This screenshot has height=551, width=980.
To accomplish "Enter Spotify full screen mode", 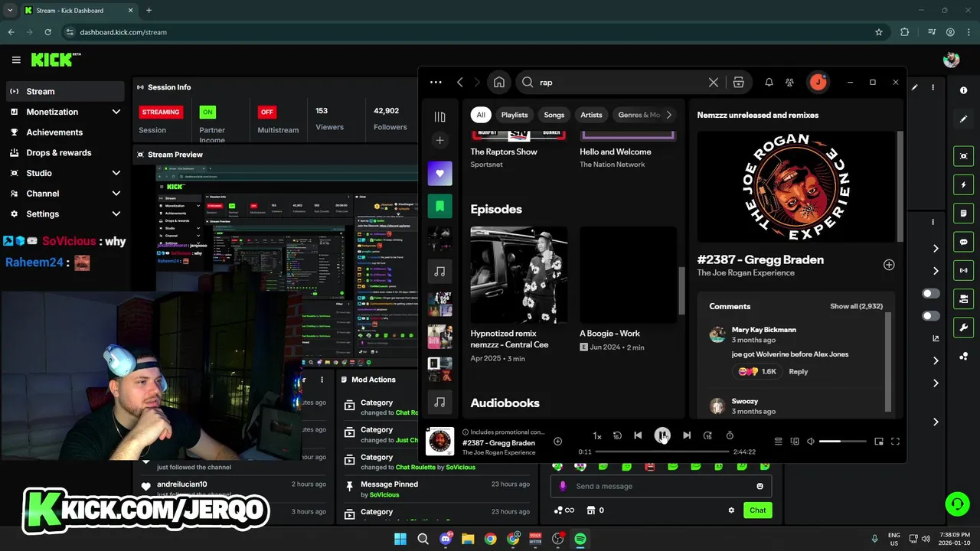I will 895,442.
